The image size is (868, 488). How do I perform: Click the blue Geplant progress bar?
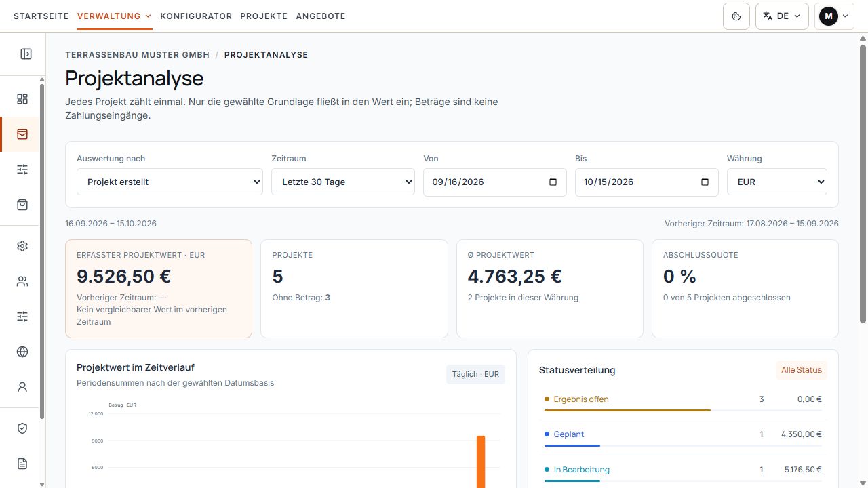pyautogui.click(x=572, y=445)
